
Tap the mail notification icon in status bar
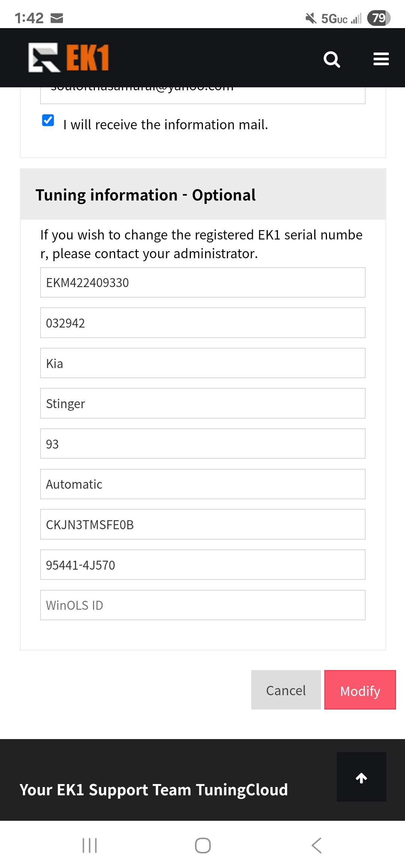(x=57, y=18)
